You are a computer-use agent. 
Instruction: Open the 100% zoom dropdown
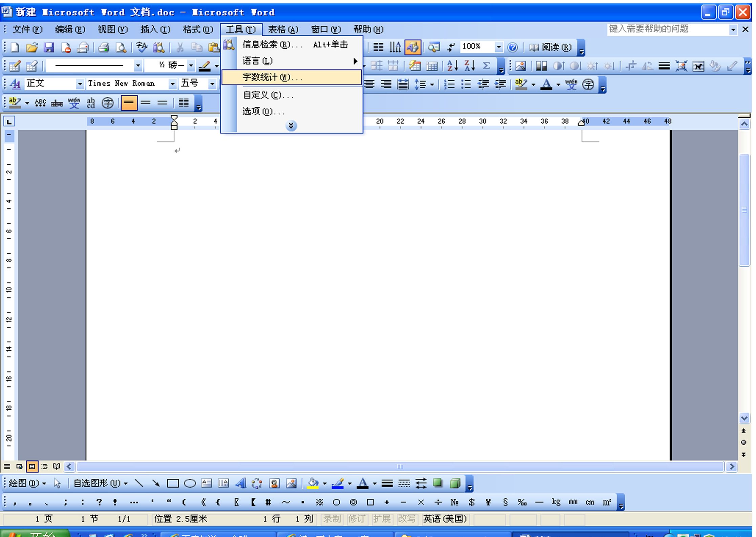click(x=498, y=47)
